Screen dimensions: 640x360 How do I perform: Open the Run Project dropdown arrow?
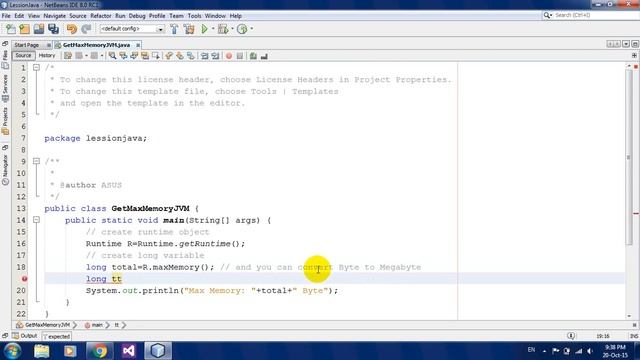213,29
